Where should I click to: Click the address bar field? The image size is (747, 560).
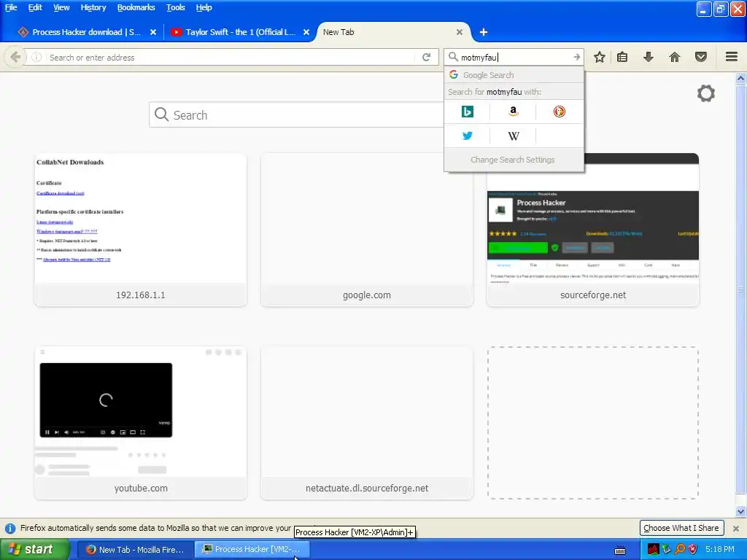(x=231, y=57)
